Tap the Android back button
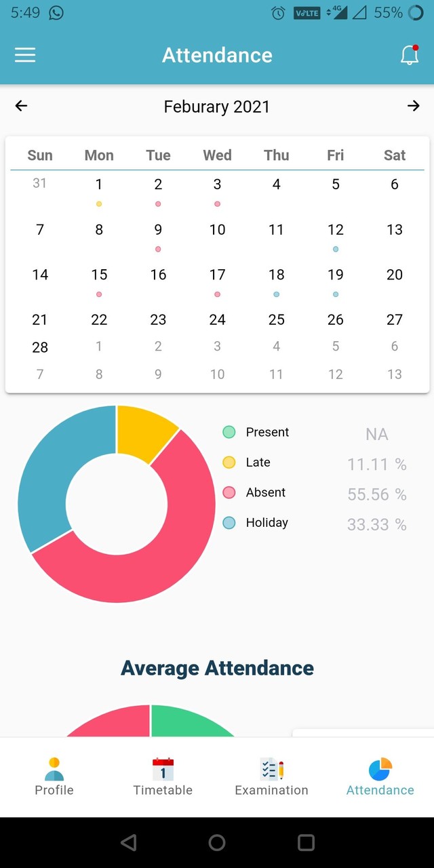 (127, 842)
